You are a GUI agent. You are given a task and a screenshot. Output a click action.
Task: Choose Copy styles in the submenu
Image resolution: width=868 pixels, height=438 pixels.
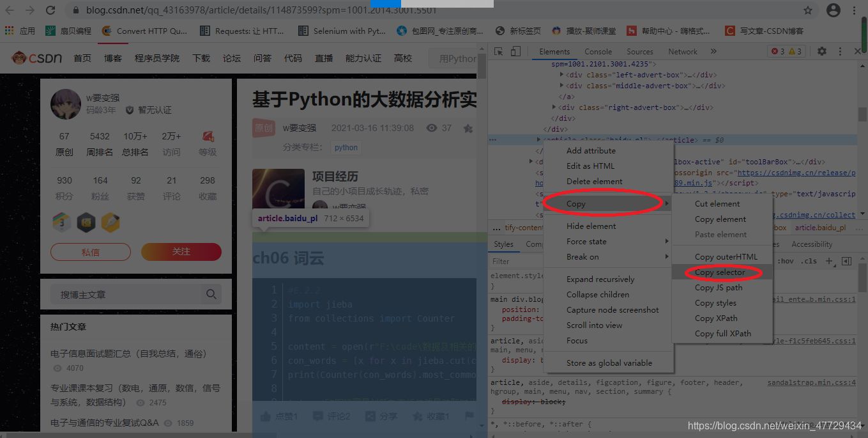(722, 303)
